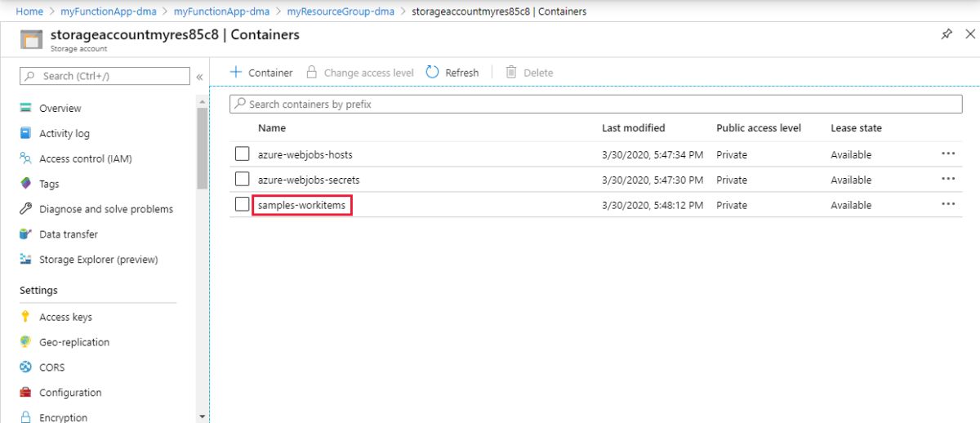Open more options for azure-webjobs-secrets row
The height and width of the screenshot is (423, 980).
tap(948, 179)
